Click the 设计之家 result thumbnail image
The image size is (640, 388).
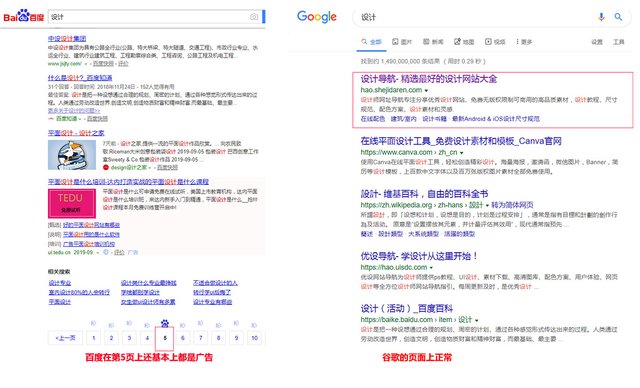click(72, 155)
